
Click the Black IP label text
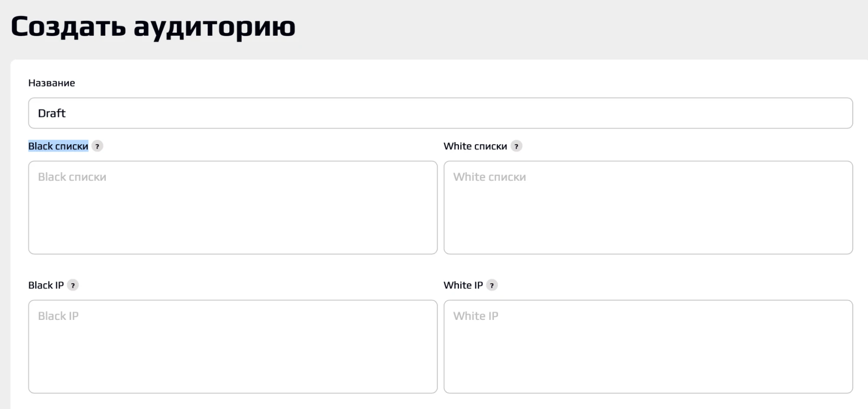coord(46,286)
